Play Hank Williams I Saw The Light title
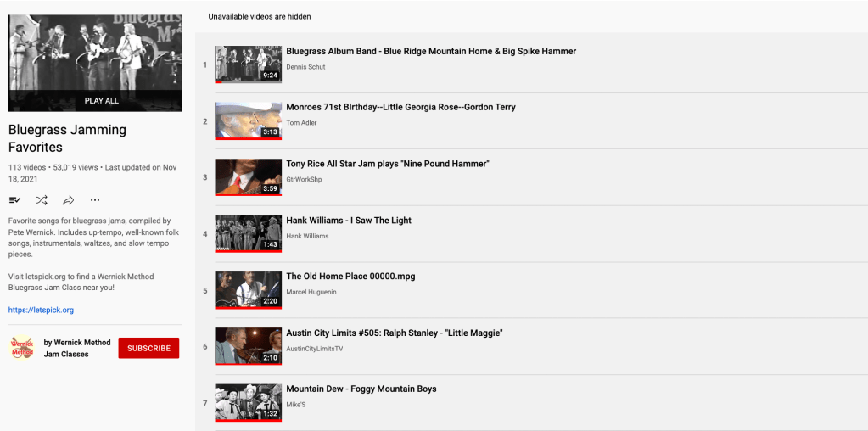This screenshot has height=431, width=868. point(348,221)
